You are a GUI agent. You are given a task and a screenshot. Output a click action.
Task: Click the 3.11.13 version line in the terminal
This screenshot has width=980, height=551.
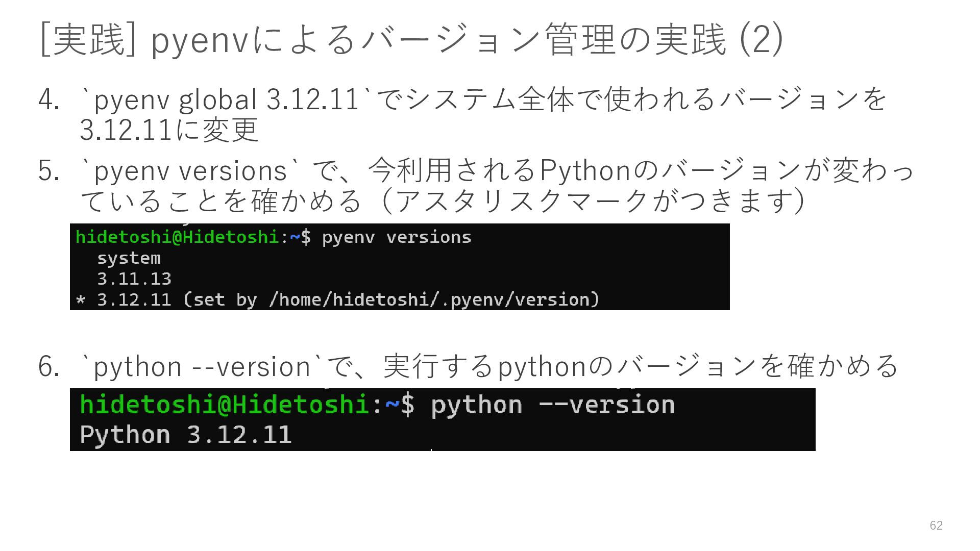tap(134, 279)
